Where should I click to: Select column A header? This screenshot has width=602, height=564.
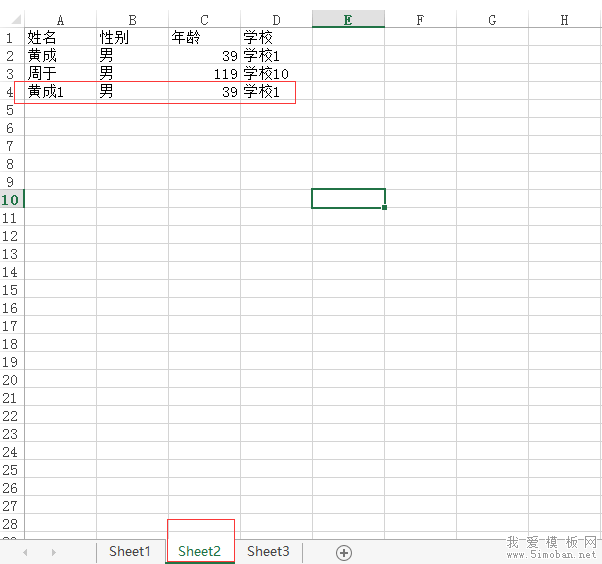click(60, 20)
